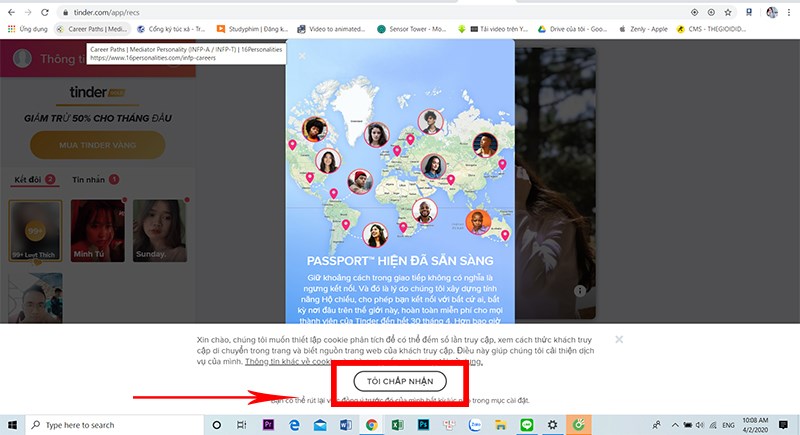Click the MUA TINDER VÀNG button

(x=97, y=145)
